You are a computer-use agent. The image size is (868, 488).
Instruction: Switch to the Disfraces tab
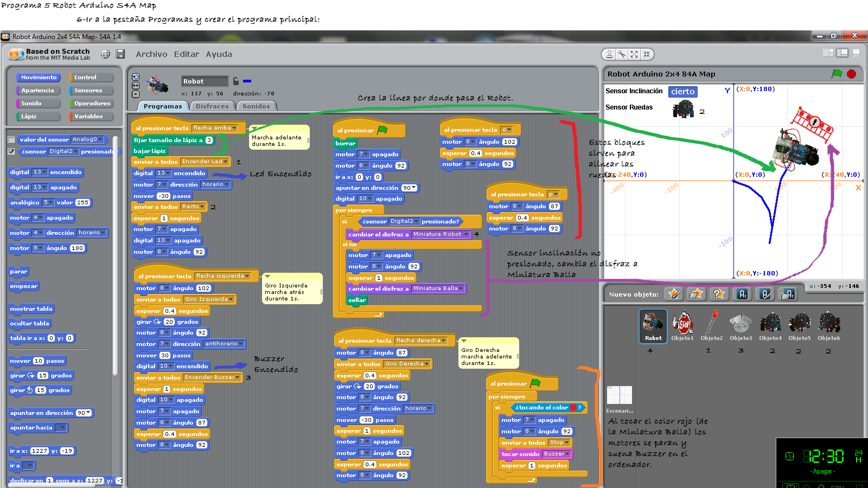pos(212,106)
